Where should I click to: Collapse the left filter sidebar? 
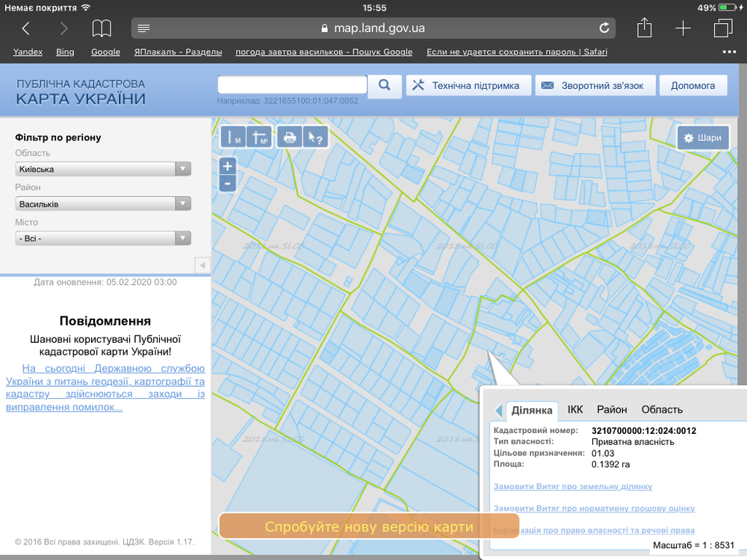click(201, 265)
